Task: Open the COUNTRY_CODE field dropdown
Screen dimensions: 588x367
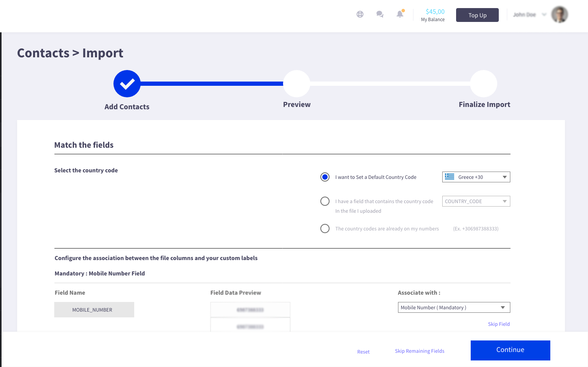Action: pyautogui.click(x=476, y=201)
